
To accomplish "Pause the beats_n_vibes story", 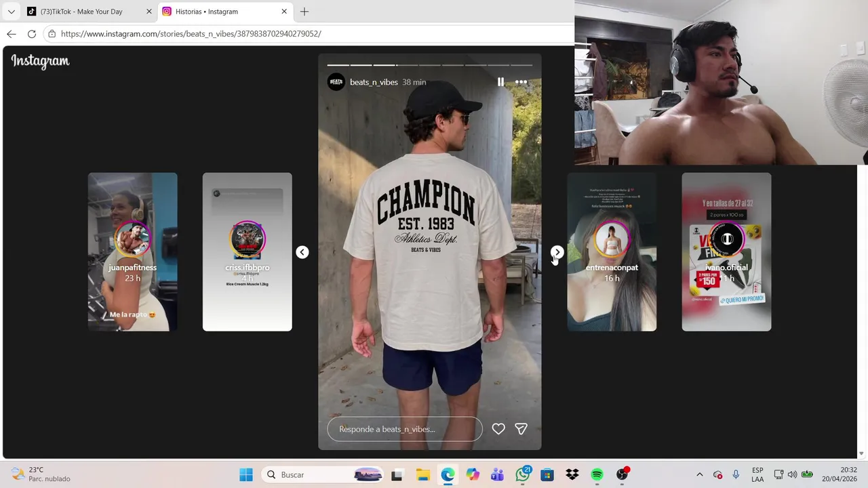I will (x=500, y=82).
